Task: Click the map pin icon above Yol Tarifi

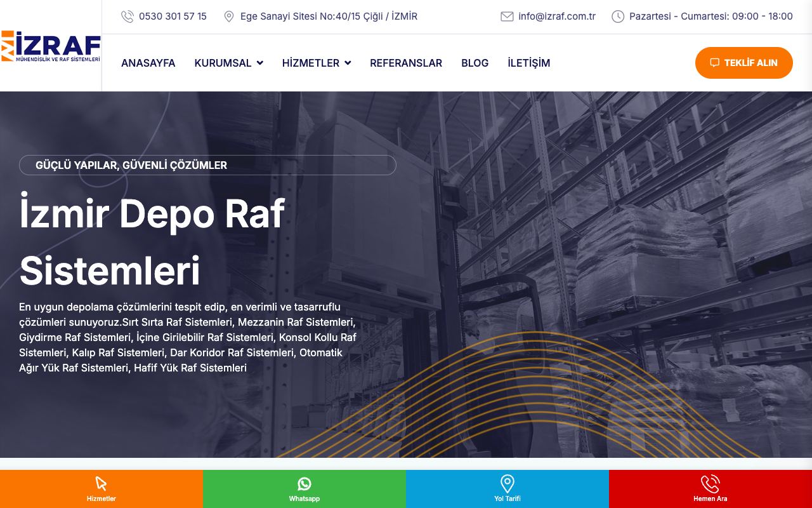Action: [507, 484]
